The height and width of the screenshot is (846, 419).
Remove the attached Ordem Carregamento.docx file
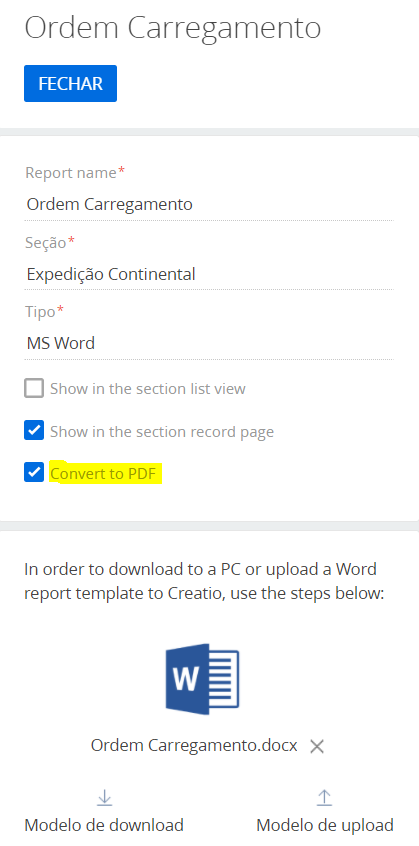tap(317, 747)
